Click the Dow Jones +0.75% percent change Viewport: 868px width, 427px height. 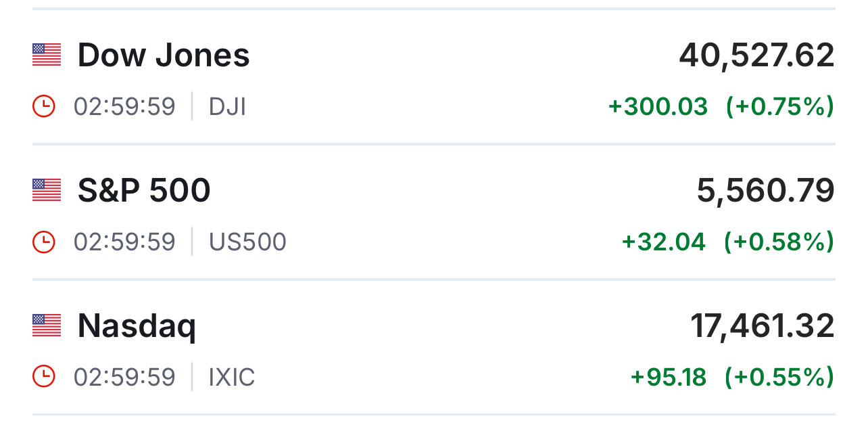pyautogui.click(x=779, y=106)
